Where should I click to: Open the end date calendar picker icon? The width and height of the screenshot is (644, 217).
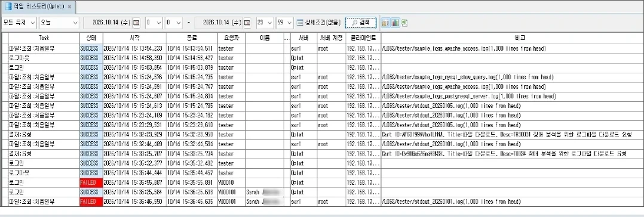(247, 23)
